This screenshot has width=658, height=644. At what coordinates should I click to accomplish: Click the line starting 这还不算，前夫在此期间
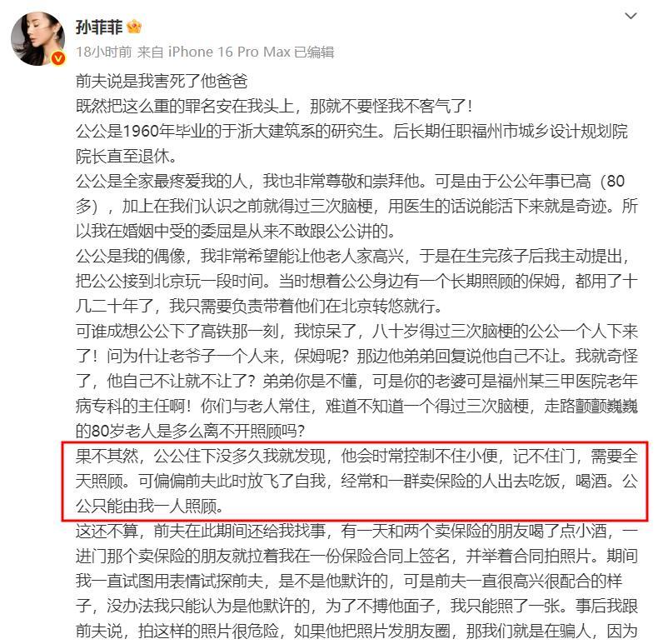tap(356, 531)
